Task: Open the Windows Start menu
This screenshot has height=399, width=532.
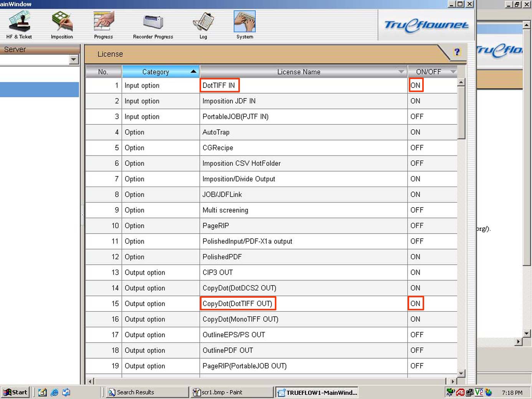Action: click(15, 392)
